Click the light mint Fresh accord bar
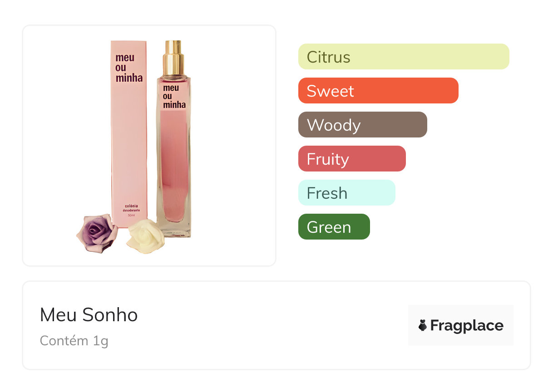This screenshot has height=392, width=553. (x=346, y=193)
